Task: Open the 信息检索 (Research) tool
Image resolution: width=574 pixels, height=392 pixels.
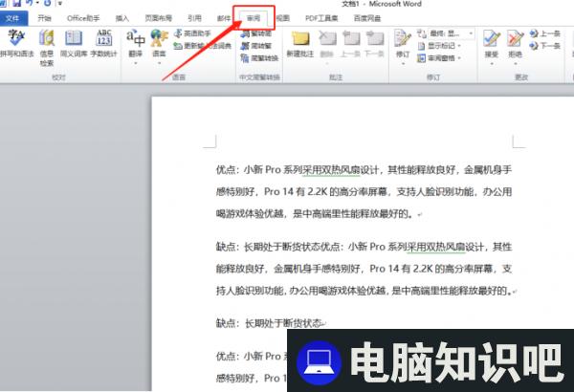Action: pyautogui.click(x=47, y=48)
